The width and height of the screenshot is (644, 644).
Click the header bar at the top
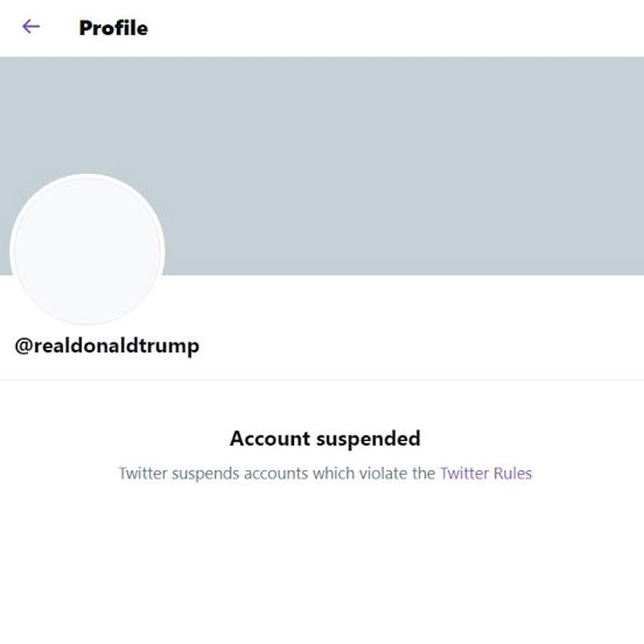tap(322, 27)
